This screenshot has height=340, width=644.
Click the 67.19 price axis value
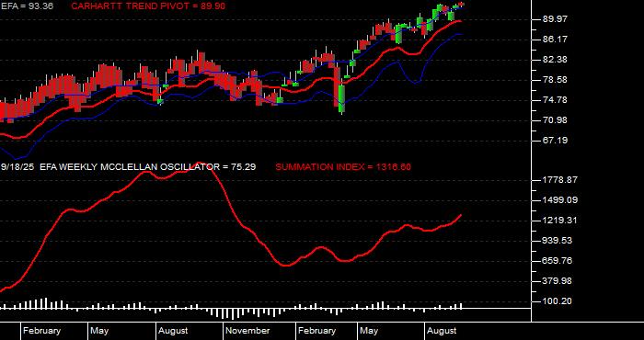coord(555,141)
